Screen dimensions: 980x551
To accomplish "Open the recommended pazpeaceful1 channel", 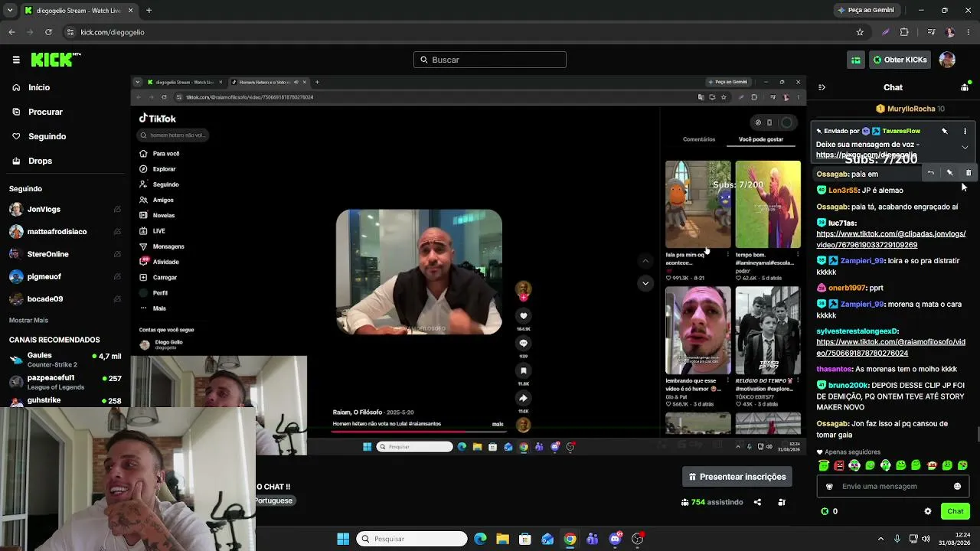I will point(65,381).
